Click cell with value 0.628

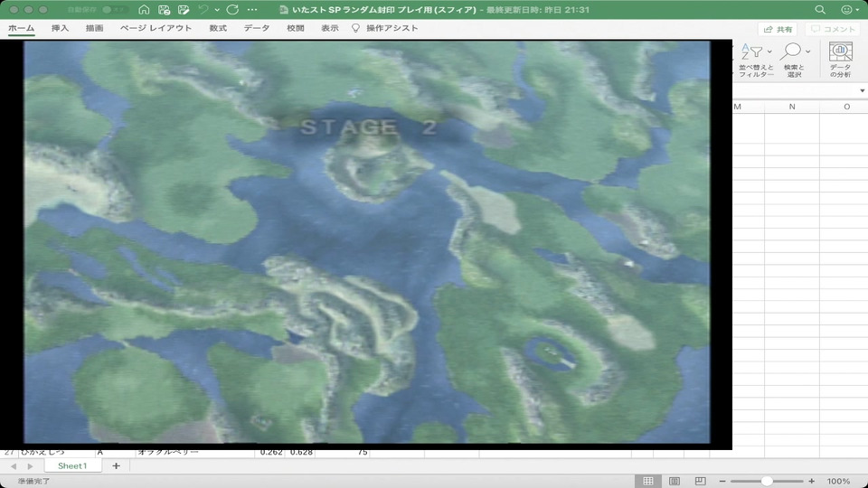(x=301, y=452)
